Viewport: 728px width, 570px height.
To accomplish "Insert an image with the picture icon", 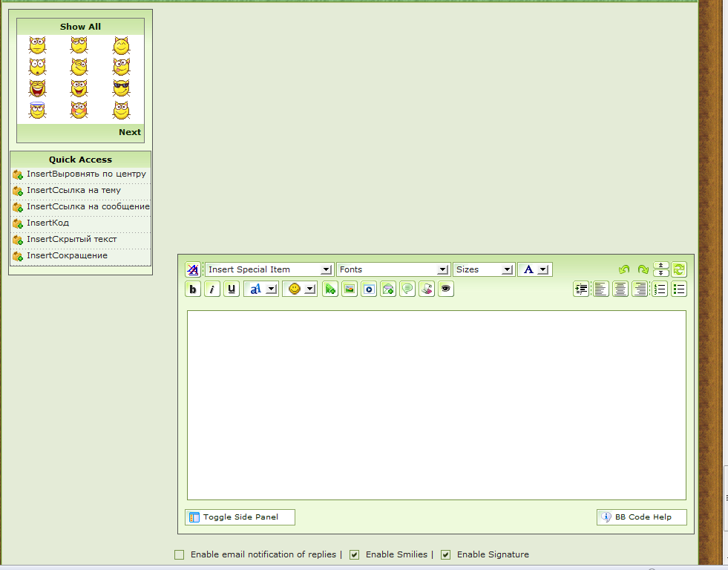I will tap(350, 289).
